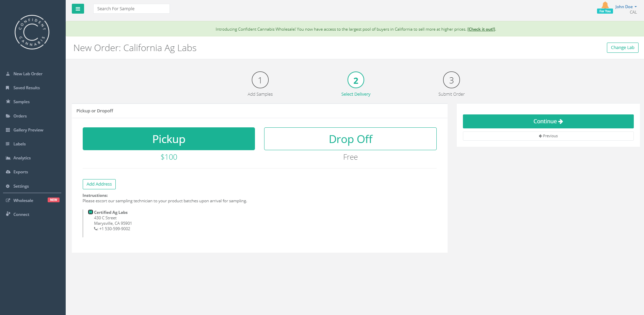644x315 pixels.
Task: Click the Add Address button
Action: 99,184
